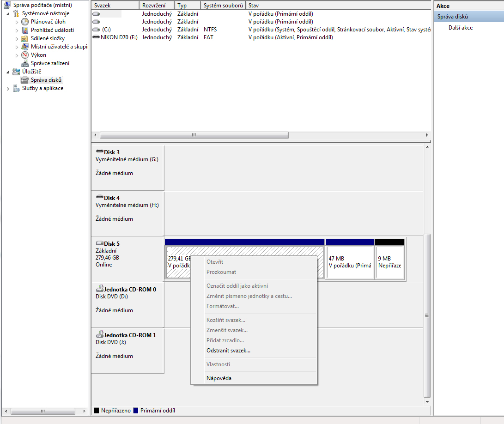The image size is (504, 424).
Task: Click the Jednotka CD-ROM 1 drive icon
Action: click(100, 334)
